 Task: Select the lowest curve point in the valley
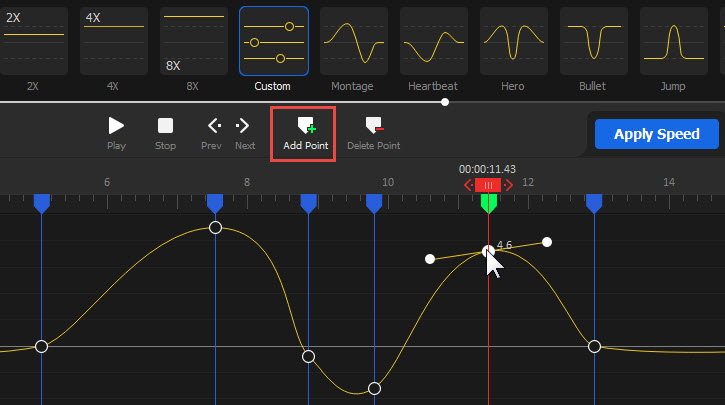[x=374, y=388]
